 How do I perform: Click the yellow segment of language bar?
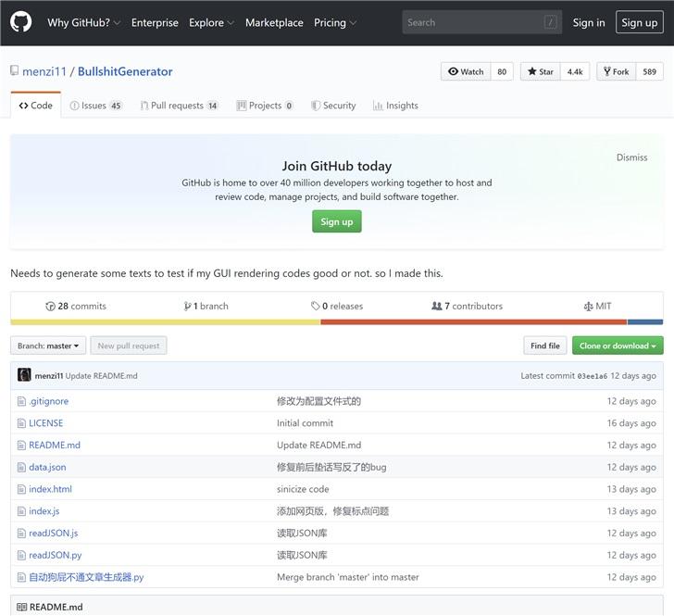tap(166, 322)
